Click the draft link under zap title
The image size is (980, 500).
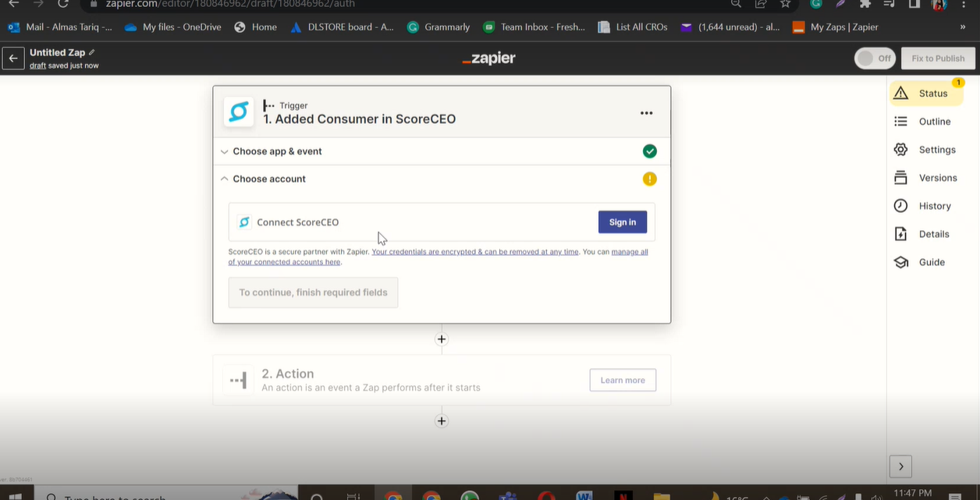click(x=37, y=66)
